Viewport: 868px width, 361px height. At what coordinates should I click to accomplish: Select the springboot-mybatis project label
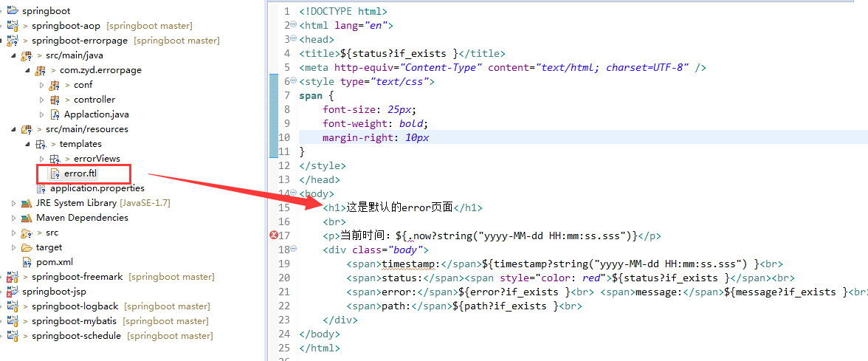[x=75, y=320]
